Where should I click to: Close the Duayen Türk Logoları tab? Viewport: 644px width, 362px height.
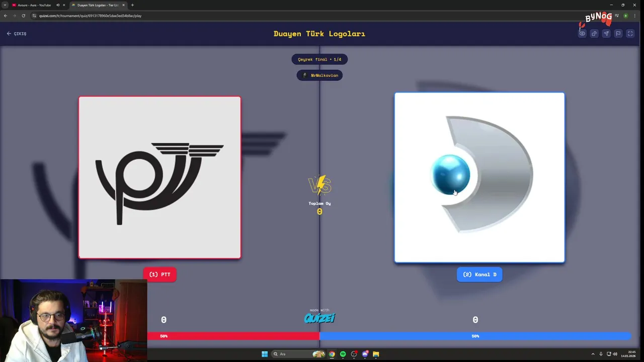pyautogui.click(x=123, y=5)
